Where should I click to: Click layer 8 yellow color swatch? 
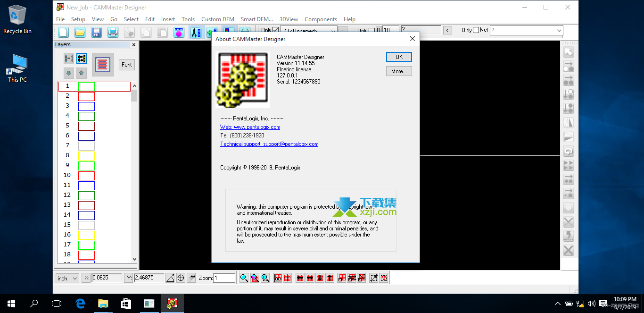[x=86, y=156]
